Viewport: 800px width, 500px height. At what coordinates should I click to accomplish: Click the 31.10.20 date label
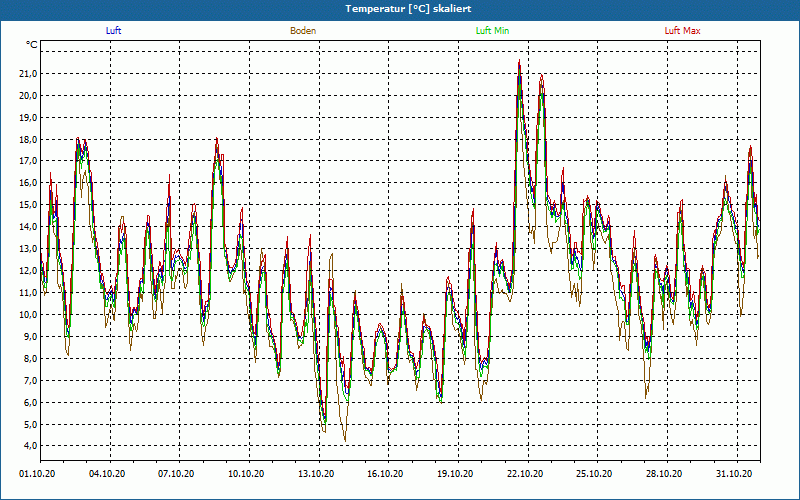point(734,474)
